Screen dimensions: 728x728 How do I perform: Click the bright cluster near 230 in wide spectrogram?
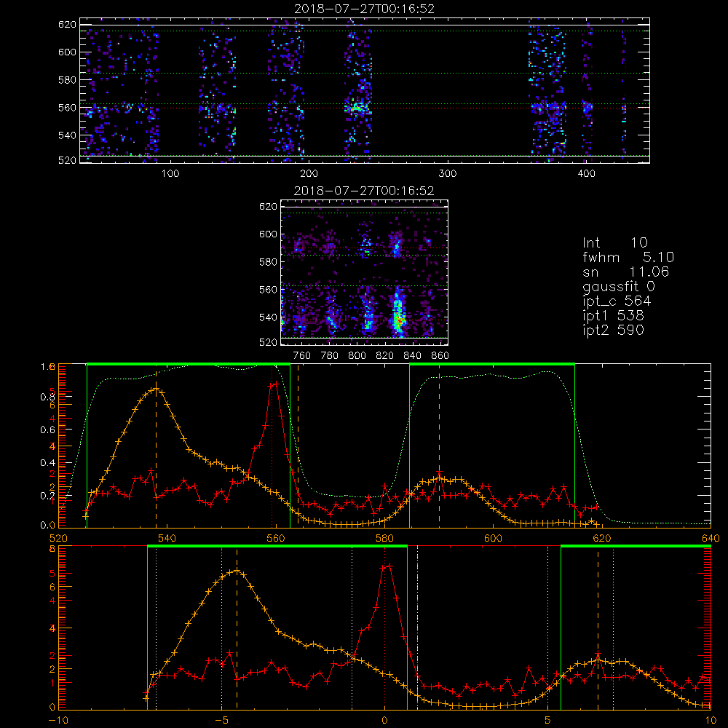357,108
